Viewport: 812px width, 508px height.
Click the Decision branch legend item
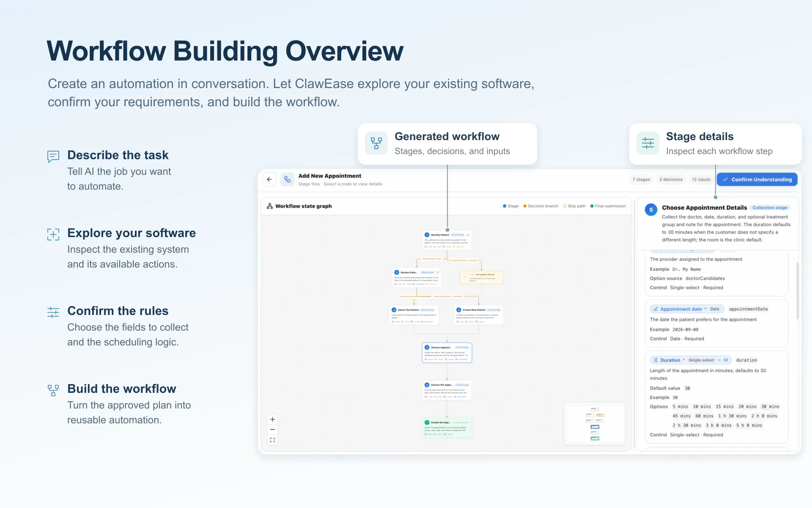[x=540, y=206]
